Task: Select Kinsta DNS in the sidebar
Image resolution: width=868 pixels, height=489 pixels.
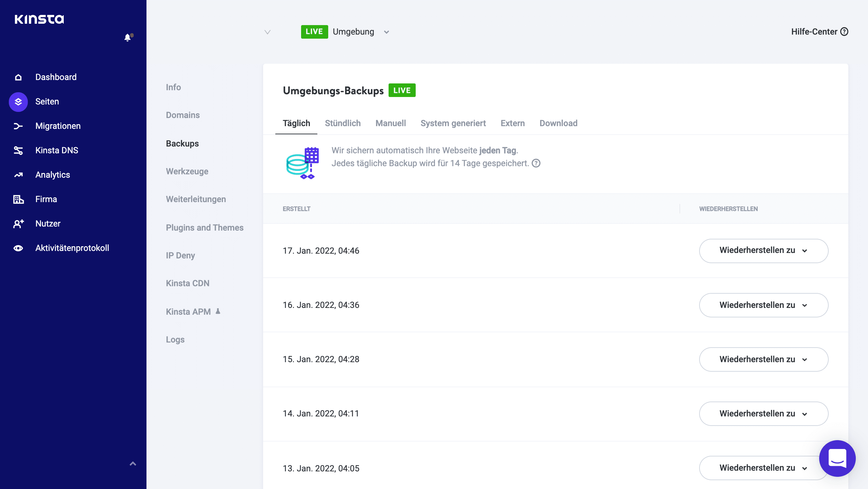Action: coord(57,150)
